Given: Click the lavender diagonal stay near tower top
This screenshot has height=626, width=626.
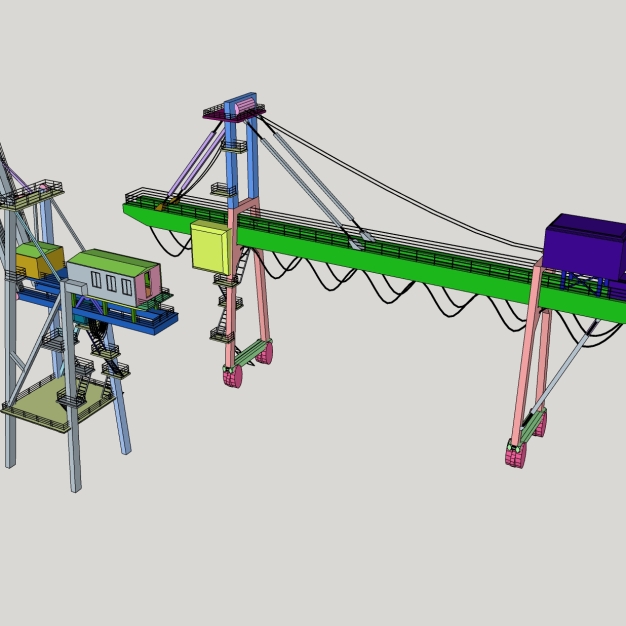Looking at the screenshot, I should click(x=195, y=165).
